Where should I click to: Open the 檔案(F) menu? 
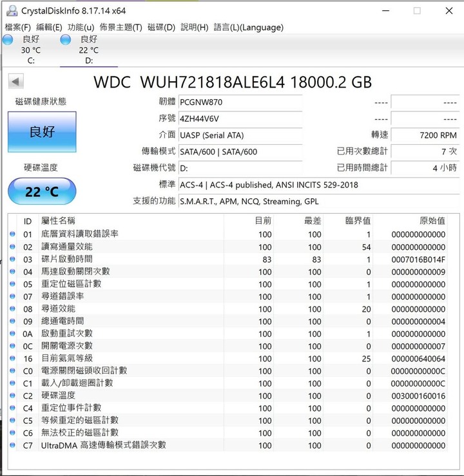coord(18,27)
